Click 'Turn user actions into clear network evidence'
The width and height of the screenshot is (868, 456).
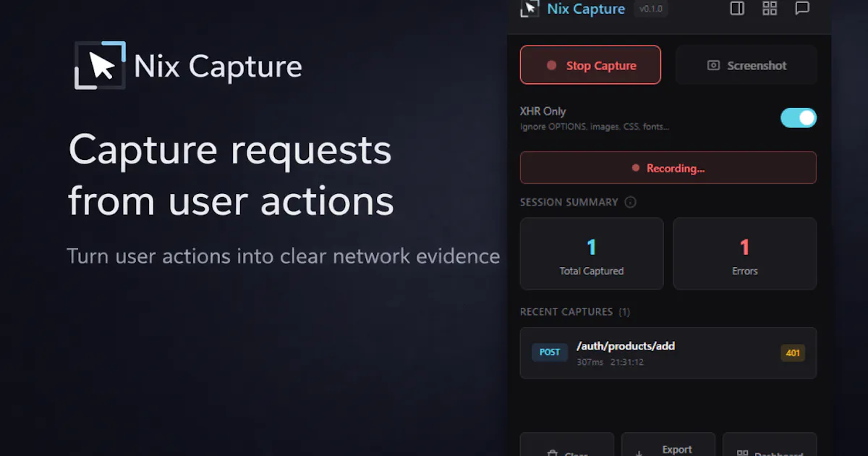284,256
